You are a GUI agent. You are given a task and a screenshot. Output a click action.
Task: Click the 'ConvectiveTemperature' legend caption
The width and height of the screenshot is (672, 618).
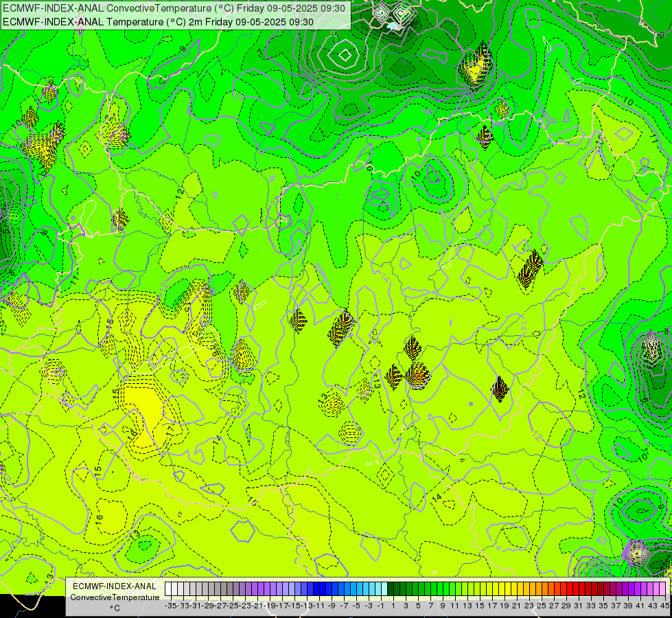(115, 597)
